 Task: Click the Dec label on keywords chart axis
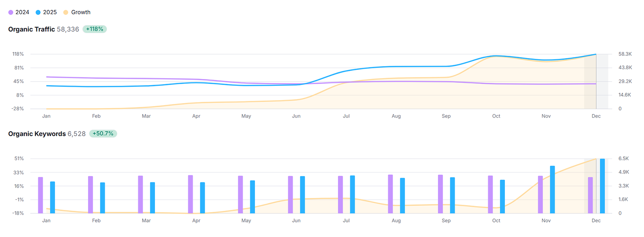(596, 221)
